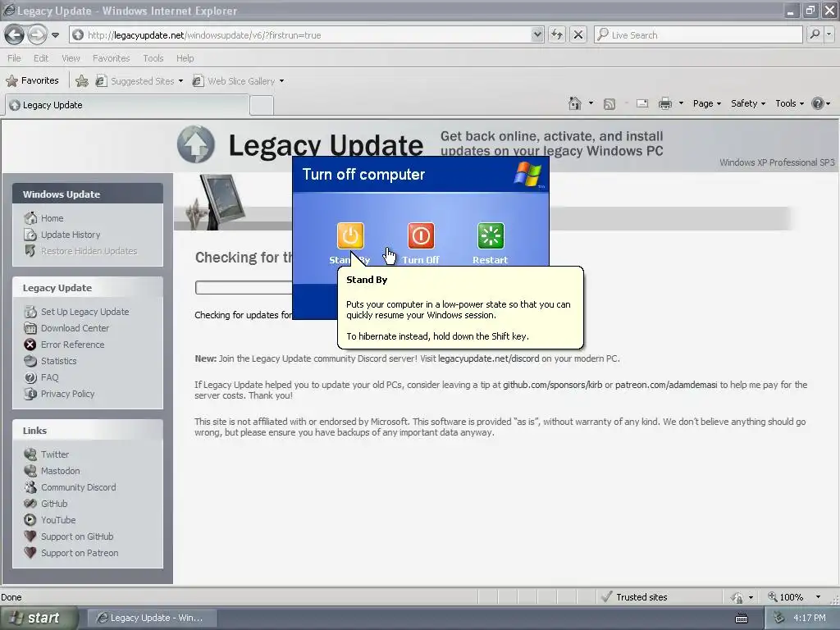Screen dimensions: 840x630
Task: Open Suggested Sites dropdown
Action: (139, 81)
